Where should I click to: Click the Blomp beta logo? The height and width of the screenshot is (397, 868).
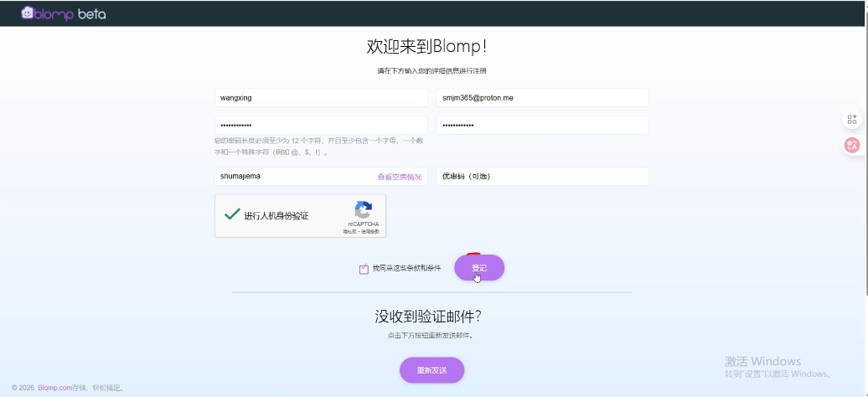63,14
